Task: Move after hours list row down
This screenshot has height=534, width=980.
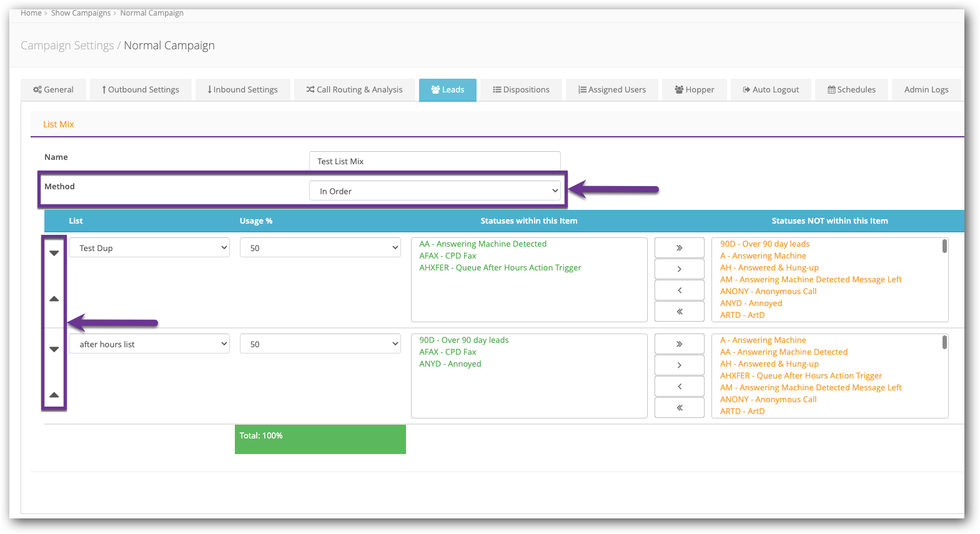Action: click(x=54, y=349)
